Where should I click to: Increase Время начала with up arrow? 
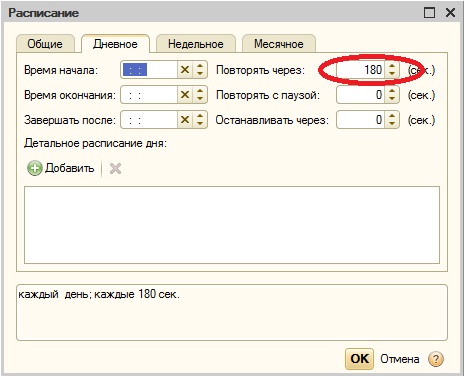point(200,66)
